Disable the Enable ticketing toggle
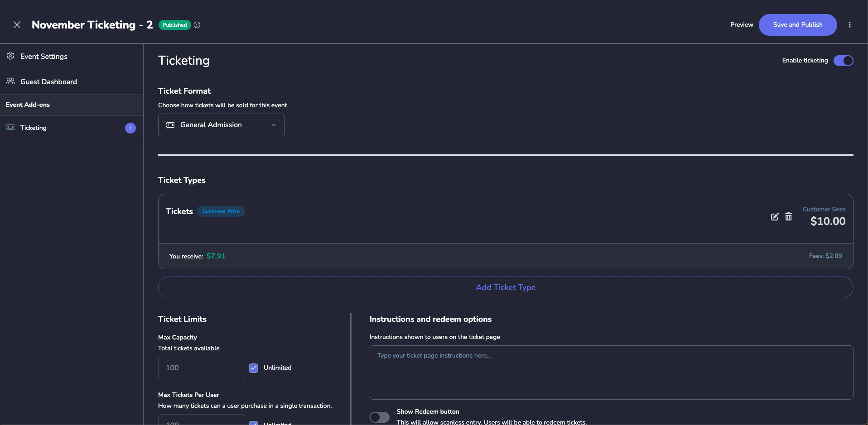Image resolution: width=868 pixels, height=425 pixels. click(844, 60)
